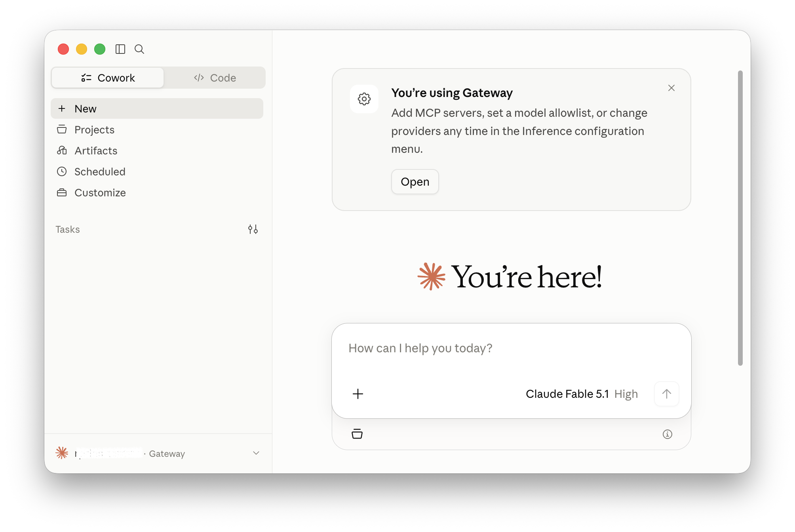Click the 'Tasks' section label
The width and height of the screenshot is (795, 532).
coord(68,230)
